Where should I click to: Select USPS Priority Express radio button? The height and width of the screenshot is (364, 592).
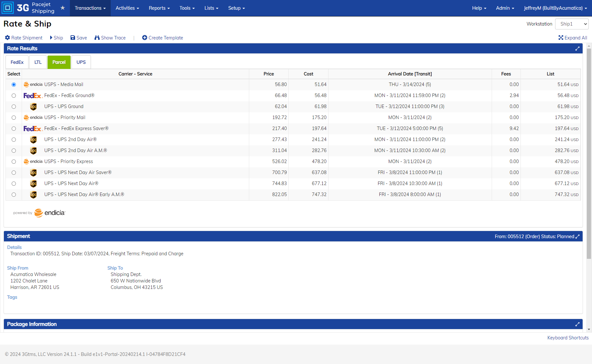coord(14,161)
